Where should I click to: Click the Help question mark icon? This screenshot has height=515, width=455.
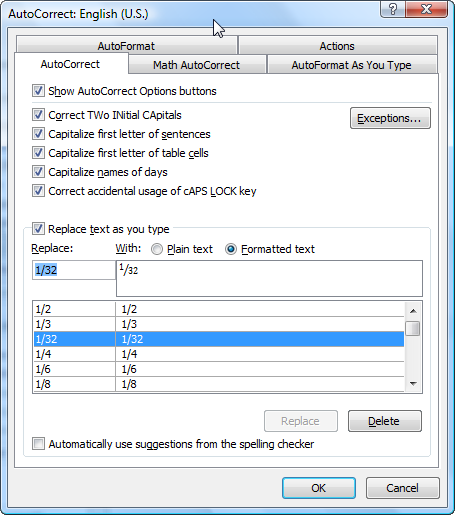tap(393, 9)
